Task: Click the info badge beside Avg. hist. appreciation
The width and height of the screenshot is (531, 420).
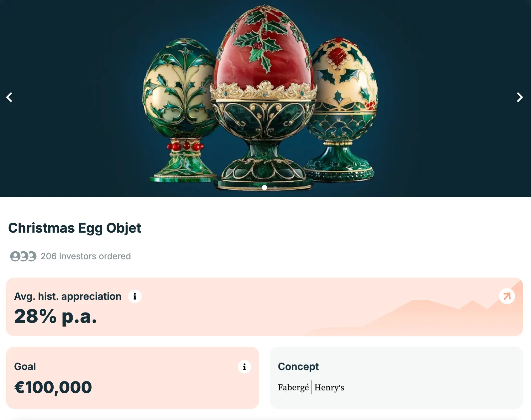Action: pyautogui.click(x=135, y=296)
